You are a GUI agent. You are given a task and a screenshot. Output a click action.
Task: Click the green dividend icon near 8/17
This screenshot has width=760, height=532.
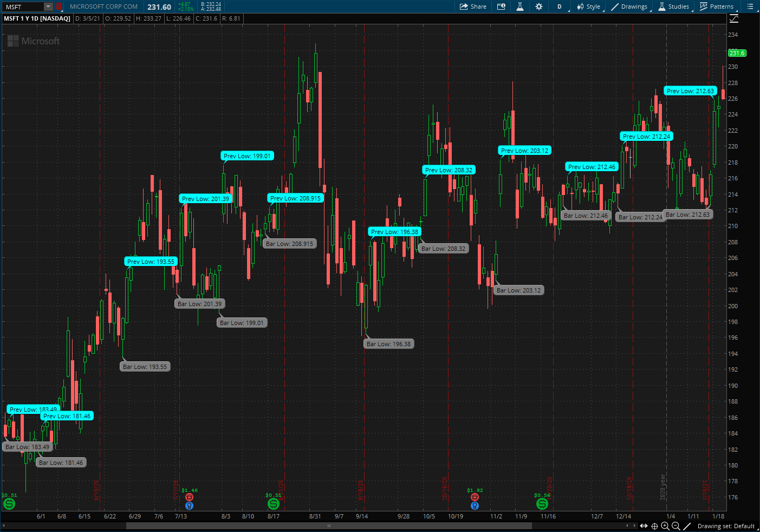coord(274,504)
